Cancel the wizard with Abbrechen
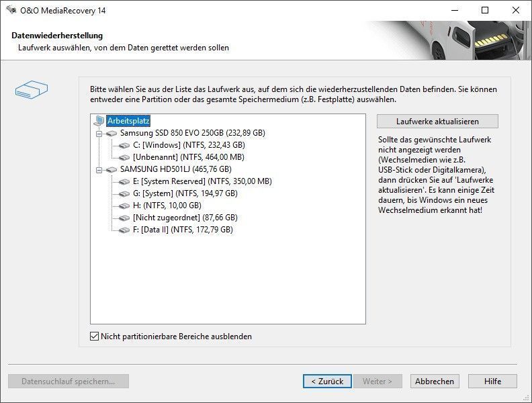 (435, 381)
